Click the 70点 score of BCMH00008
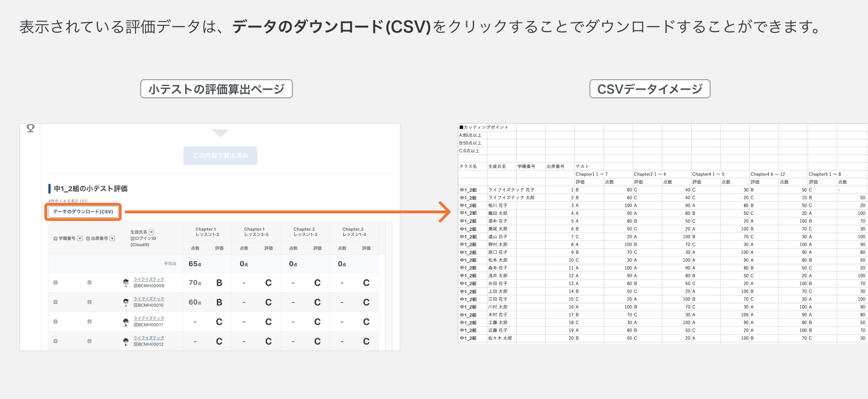Viewport: 868px width, 399px height. tap(195, 283)
